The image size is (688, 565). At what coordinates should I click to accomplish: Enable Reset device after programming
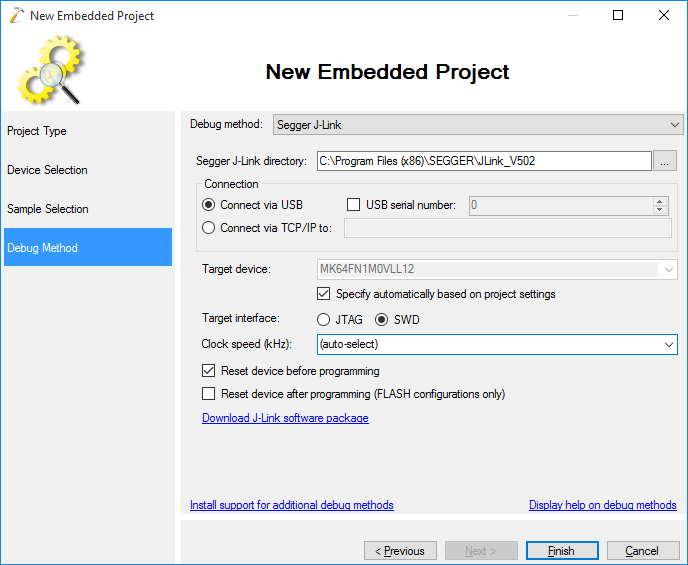[x=208, y=393]
